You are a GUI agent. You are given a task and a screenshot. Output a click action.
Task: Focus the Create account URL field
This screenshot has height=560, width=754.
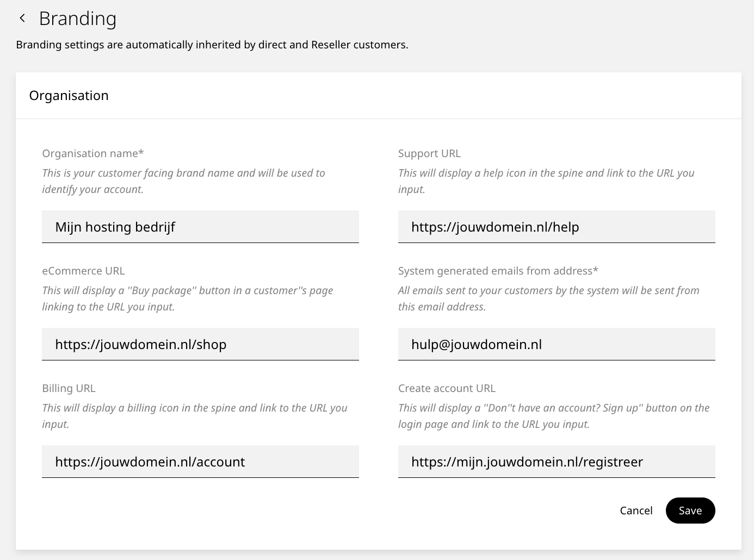[556, 462]
